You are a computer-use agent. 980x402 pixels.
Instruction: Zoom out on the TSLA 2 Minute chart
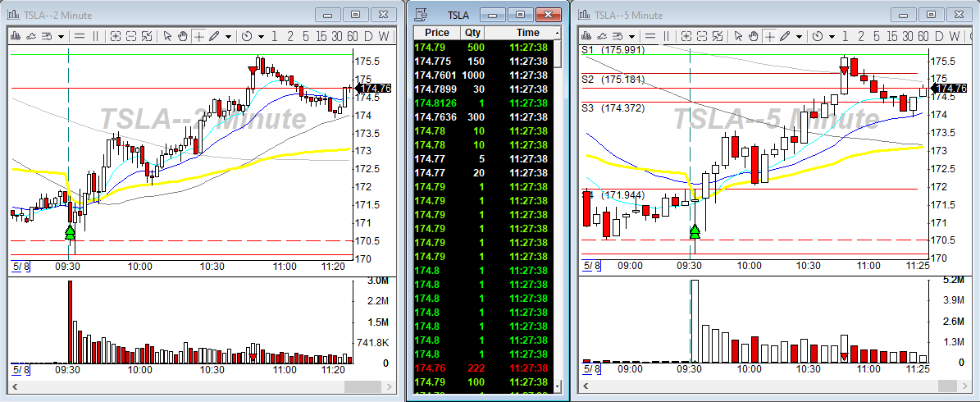coord(131,36)
